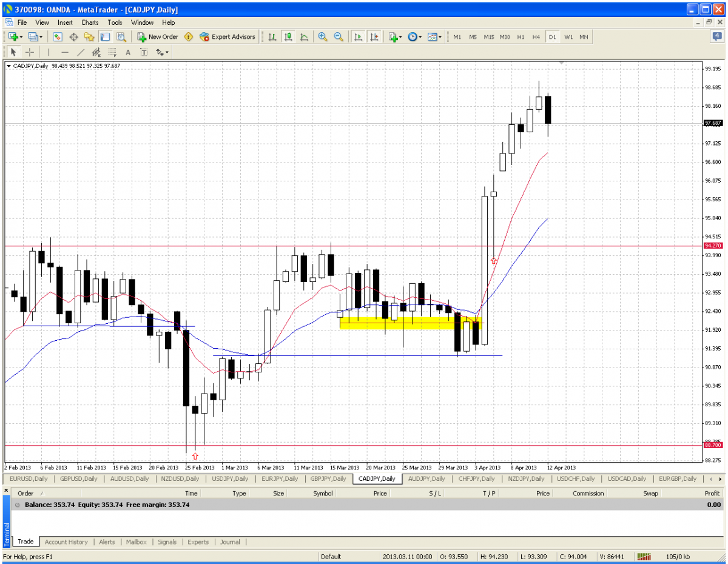This screenshot has height=564, width=728.
Task: Select the crosshair cursor tool
Action: point(29,52)
